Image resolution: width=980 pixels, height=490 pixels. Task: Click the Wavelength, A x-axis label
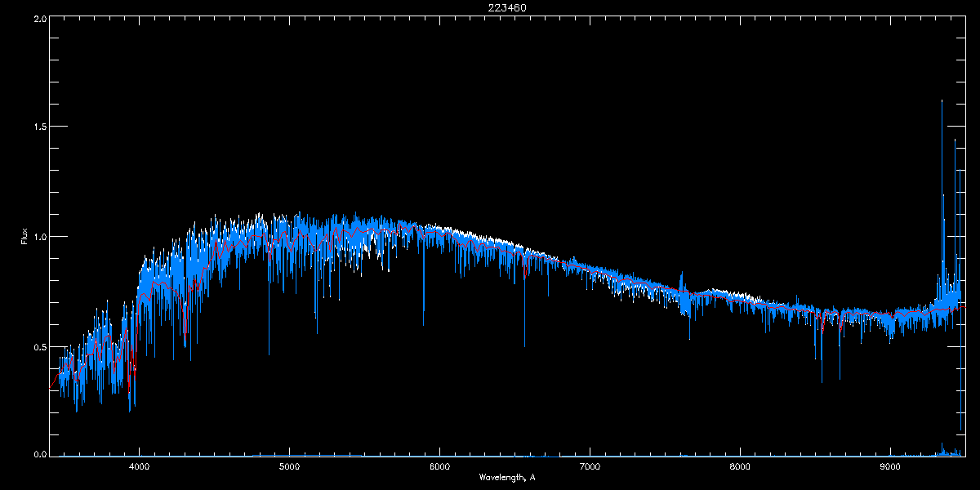[x=507, y=477]
